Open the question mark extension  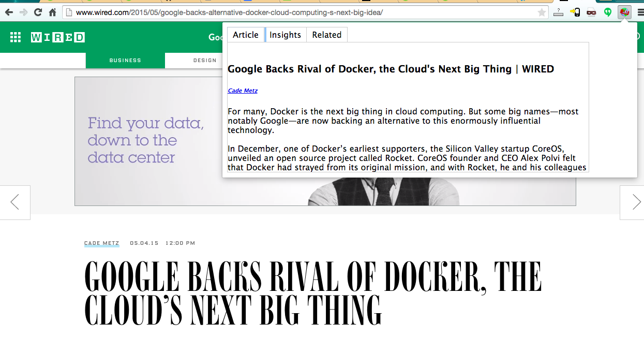(558, 12)
